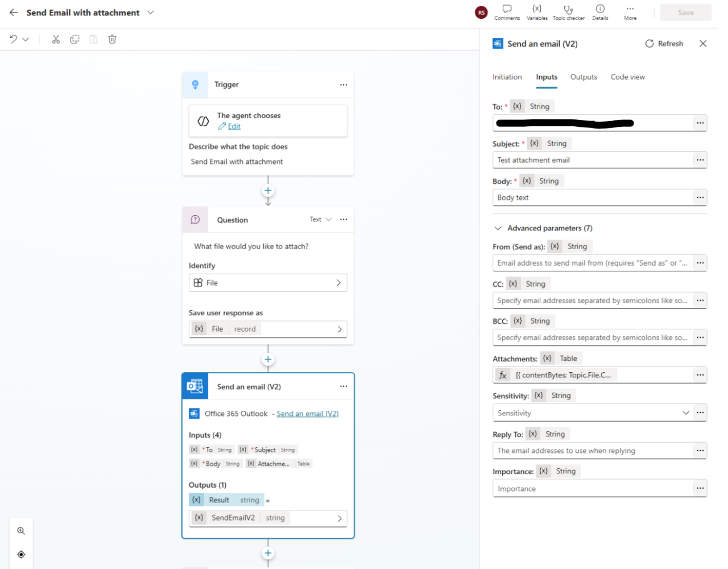
Task: Click the Edit trigger link
Action: [x=234, y=126]
